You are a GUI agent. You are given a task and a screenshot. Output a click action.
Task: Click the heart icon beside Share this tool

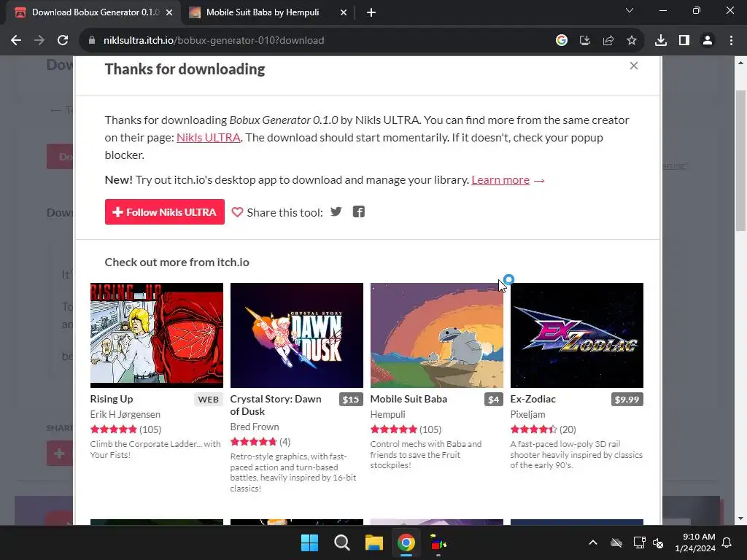pos(237,212)
